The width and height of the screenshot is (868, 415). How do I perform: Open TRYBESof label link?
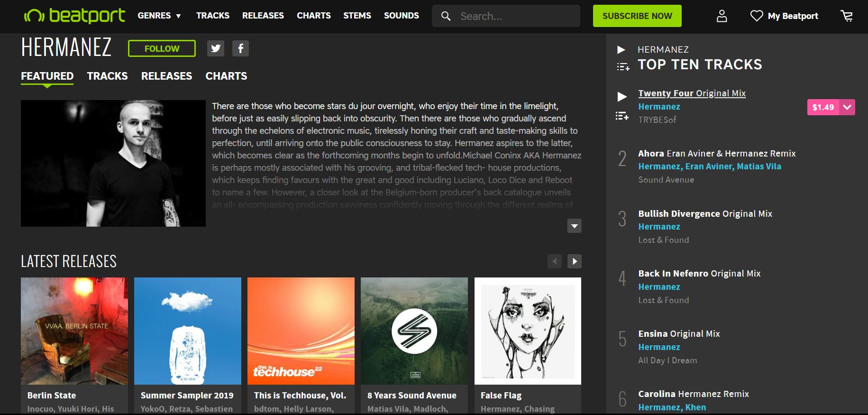(x=657, y=120)
